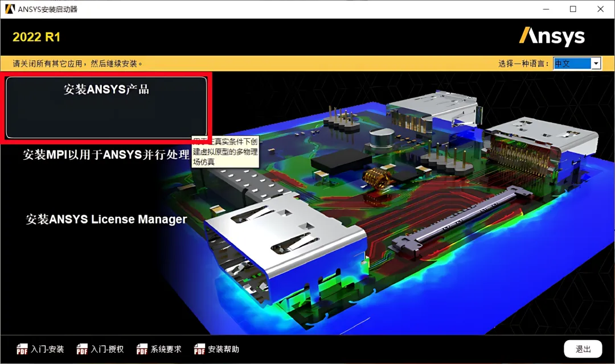Click the ANSYS icon in the title bar
The width and height of the screenshot is (615, 364).
tap(10, 9)
